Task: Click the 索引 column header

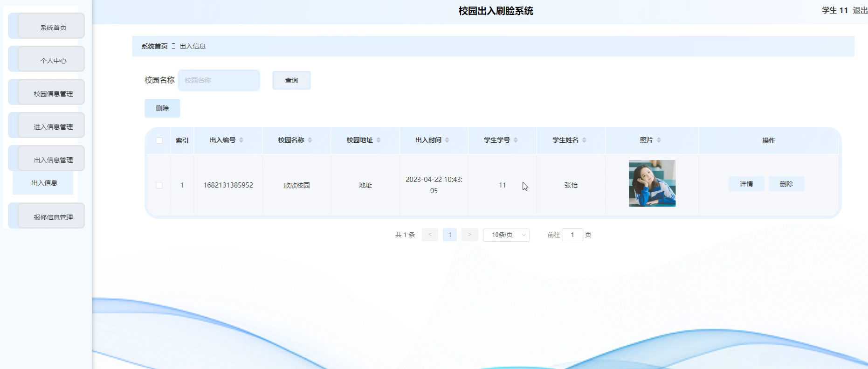Action: point(182,140)
